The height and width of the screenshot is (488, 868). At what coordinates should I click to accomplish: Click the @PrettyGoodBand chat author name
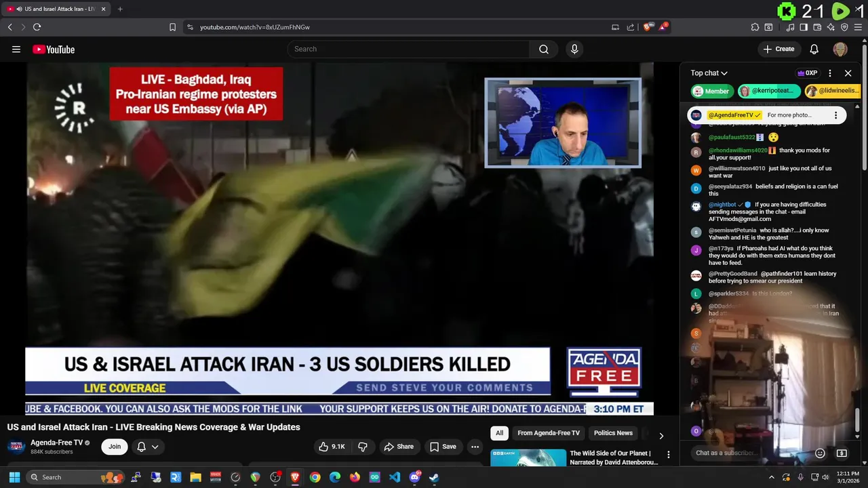(733, 274)
